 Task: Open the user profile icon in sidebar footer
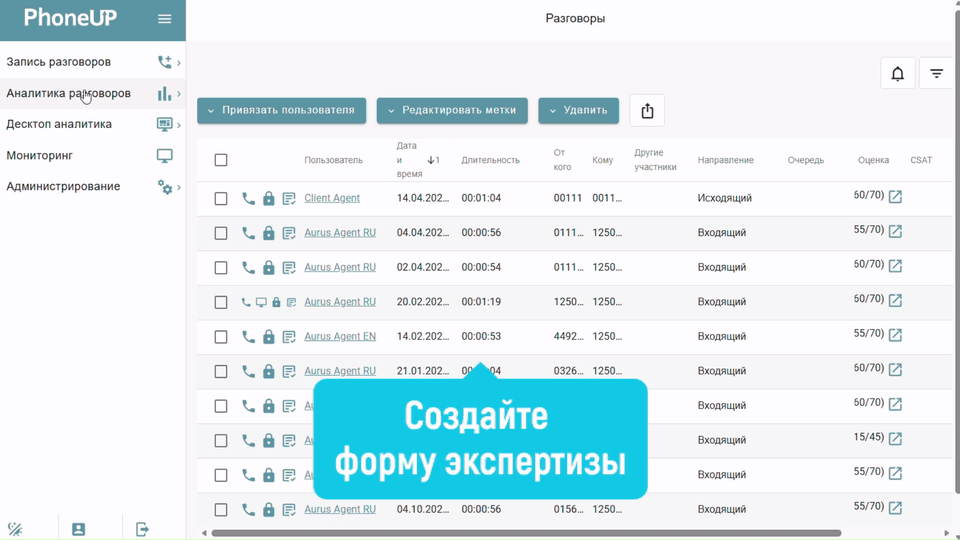(x=78, y=529)
